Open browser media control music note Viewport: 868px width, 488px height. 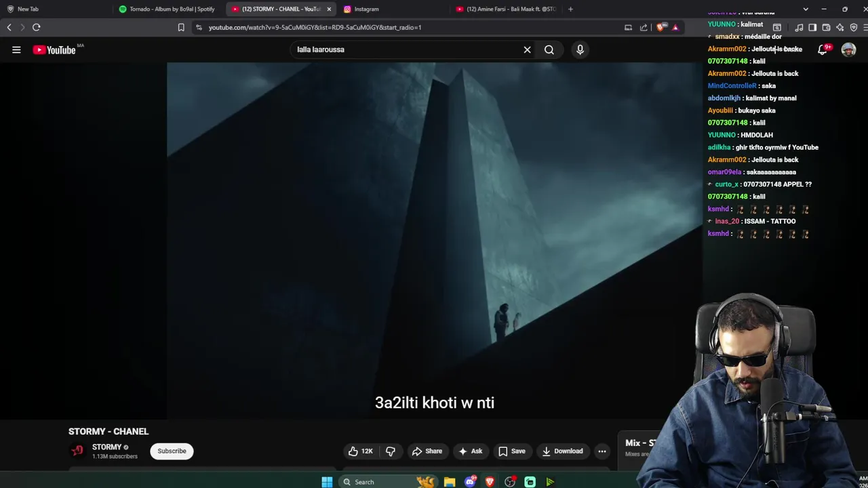(799, 27)
